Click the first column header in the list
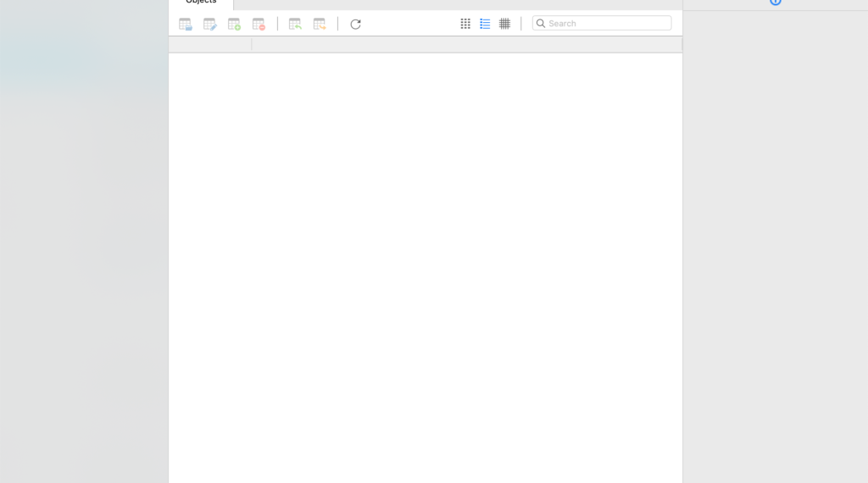Screen dimensions: 868x483 pyautogui.click(x=210, y=45)
